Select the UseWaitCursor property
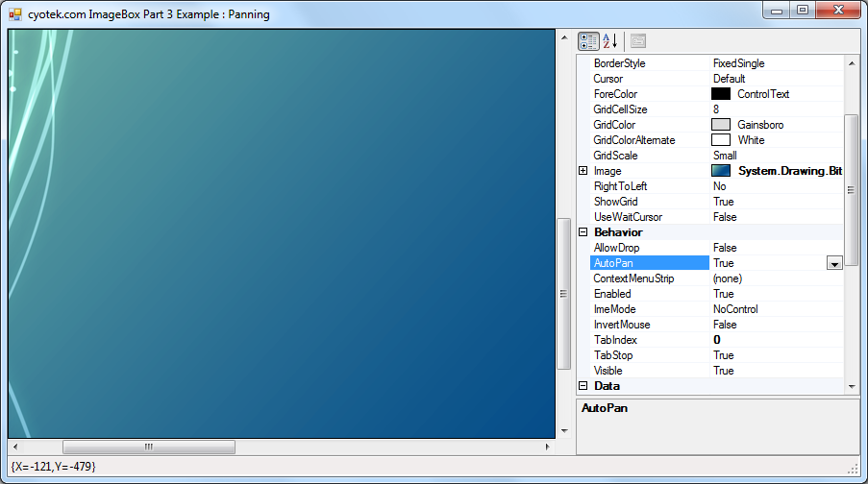Screen dimensions: 868x484 (x=628, y=217)
